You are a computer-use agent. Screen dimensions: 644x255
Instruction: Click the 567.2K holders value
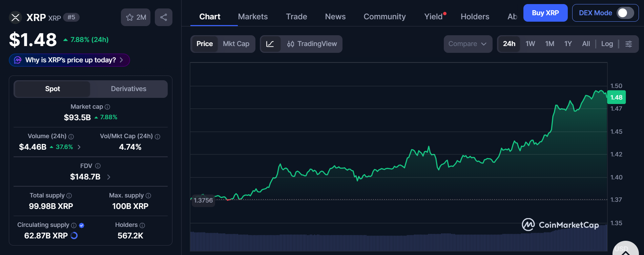click(x=130, y=236)
